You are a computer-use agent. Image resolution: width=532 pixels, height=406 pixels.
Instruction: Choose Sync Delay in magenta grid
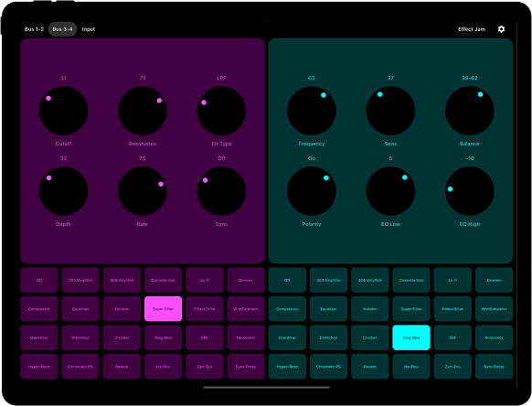pos(246,367)
